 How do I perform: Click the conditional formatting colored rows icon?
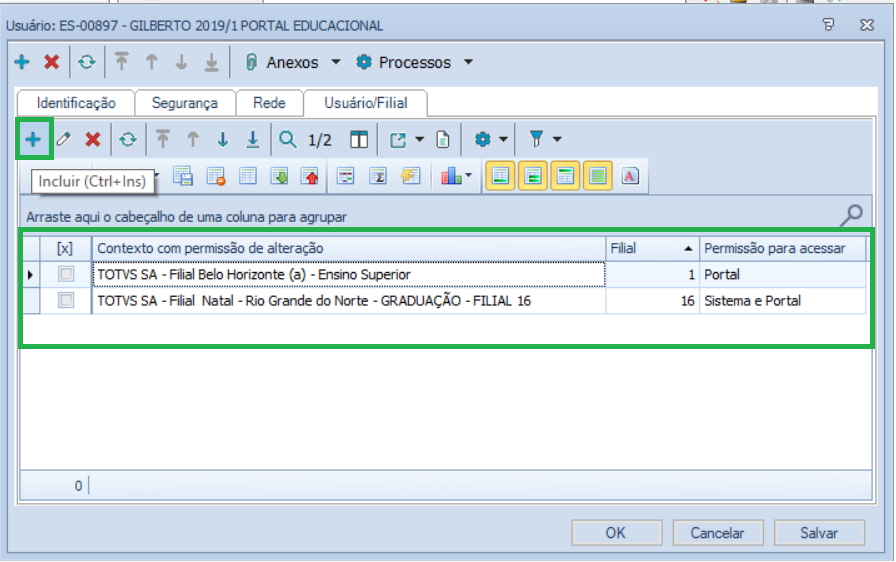tap(346, 176)
